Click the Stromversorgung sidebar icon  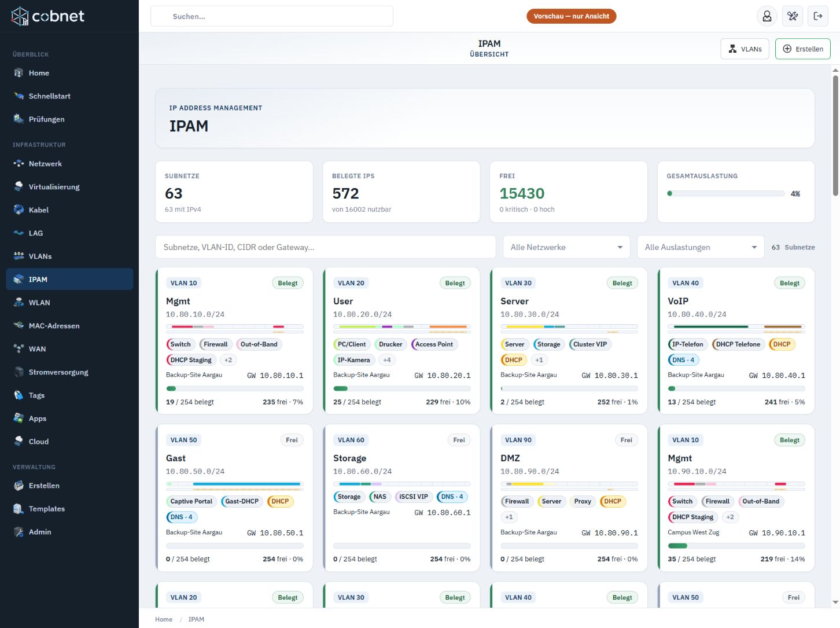(x=19, y=372)
